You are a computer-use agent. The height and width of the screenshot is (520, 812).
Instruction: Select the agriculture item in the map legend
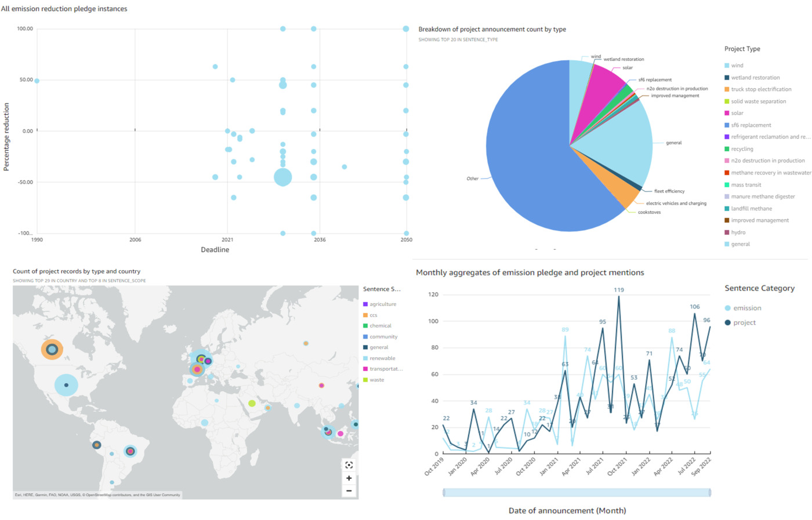tap(383, 304)
